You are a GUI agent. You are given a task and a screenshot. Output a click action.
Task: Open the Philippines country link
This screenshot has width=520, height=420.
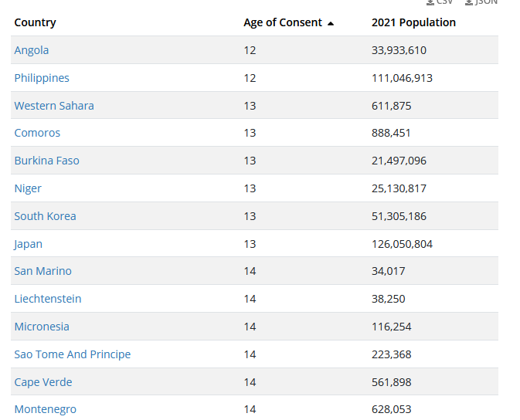pos(42,78)
